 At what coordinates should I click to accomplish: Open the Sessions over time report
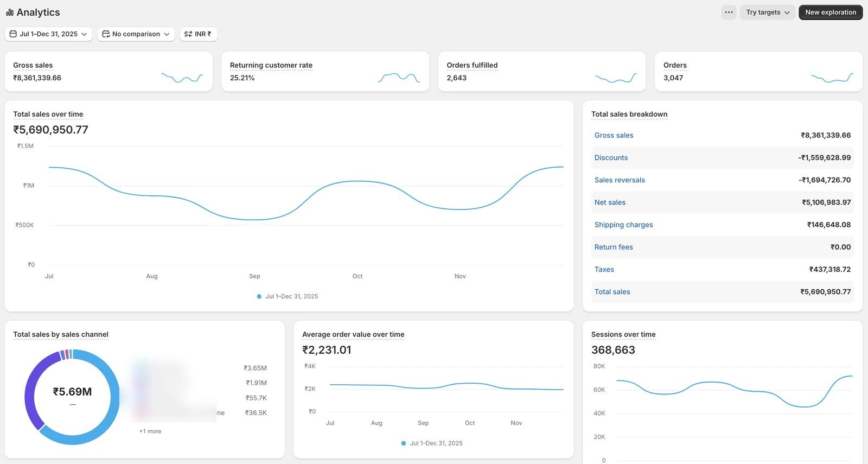coord(623,334)
